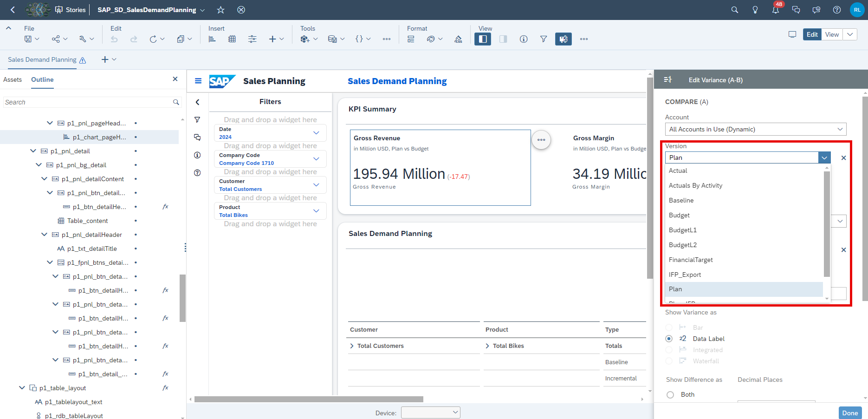Select the p1_txt_detailTitle outline item
The height and width of the screenshot is (419, 868).
[92, 249]
